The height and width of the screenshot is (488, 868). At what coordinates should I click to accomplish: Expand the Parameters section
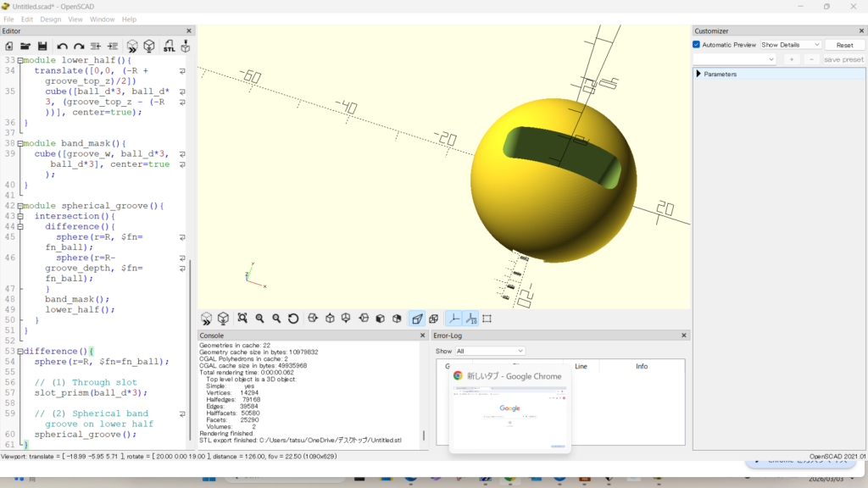tap(699, 75)
